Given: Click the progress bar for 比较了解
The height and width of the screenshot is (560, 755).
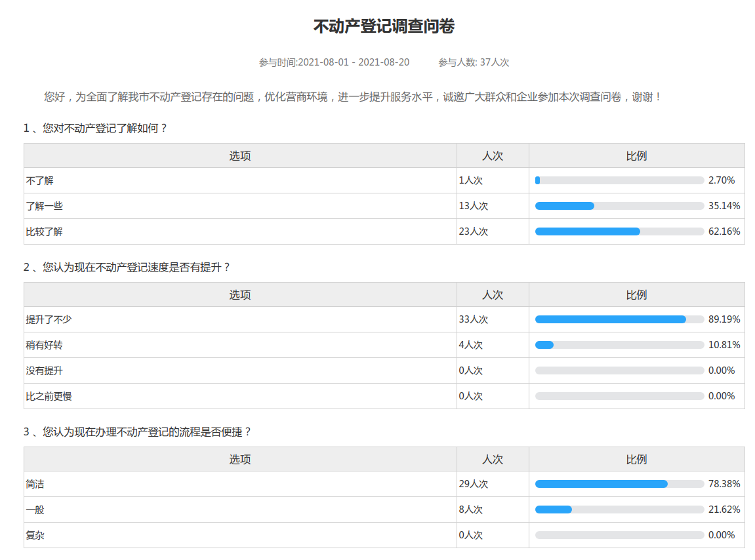Looking at the screenshot, I should (619, 231).
